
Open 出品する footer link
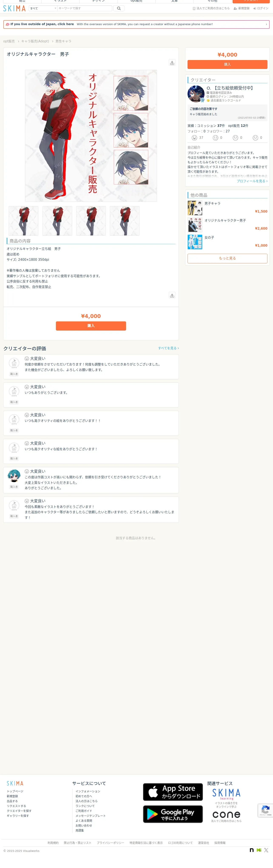tap(12, 801)
